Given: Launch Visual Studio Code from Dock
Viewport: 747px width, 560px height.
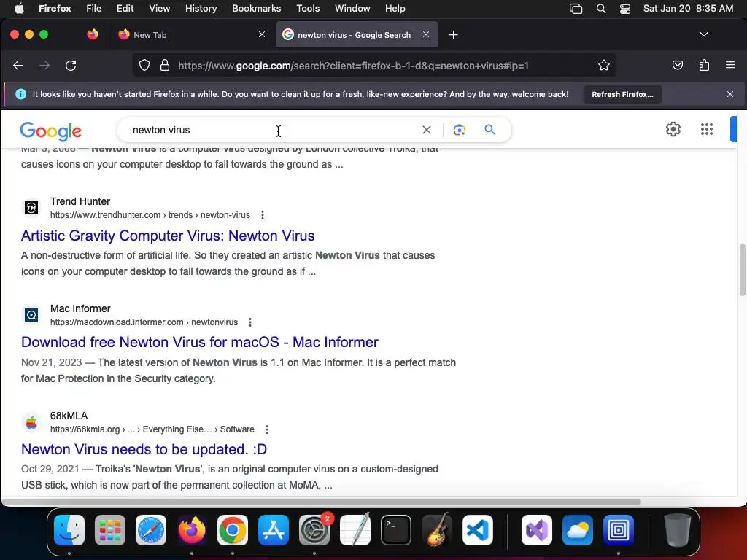Looking at the screenshot, I should [x=477, y=529].
